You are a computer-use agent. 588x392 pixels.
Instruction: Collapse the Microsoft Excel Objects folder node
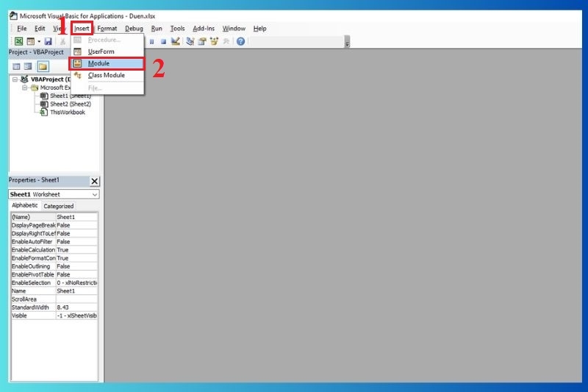[24, 88]
